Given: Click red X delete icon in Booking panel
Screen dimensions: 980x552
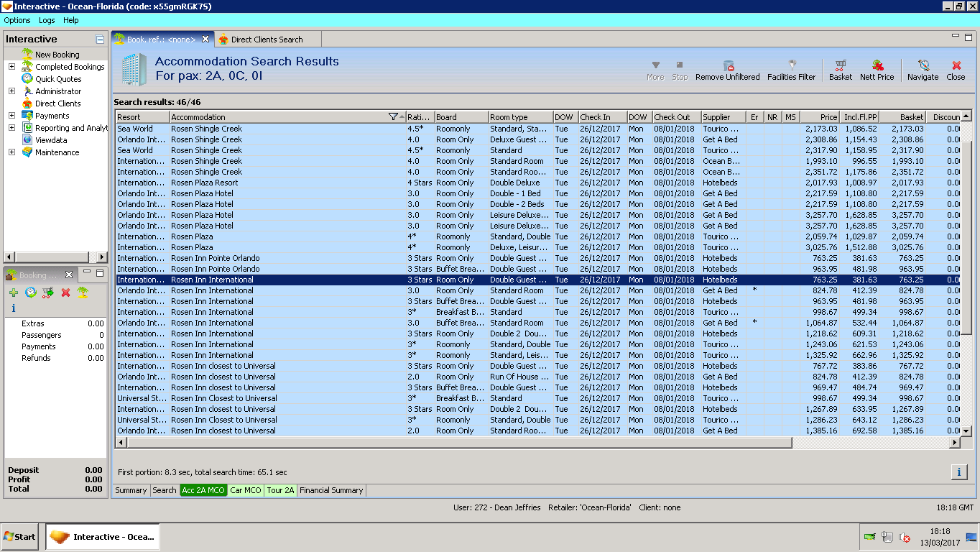Looking at the screenshot, I should click(65, 293).
